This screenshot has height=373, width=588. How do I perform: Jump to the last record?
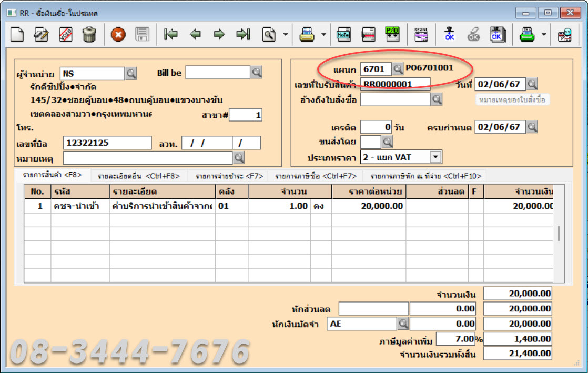(243, 35)
